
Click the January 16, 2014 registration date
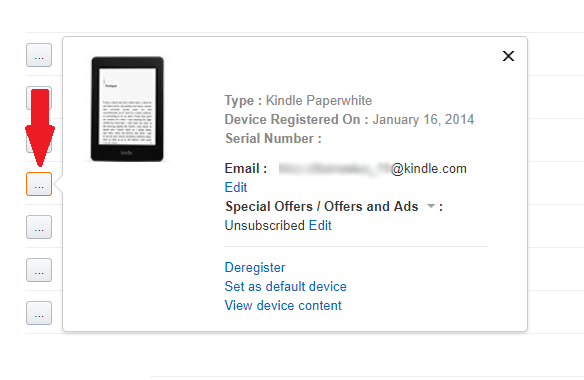(423, 120)
